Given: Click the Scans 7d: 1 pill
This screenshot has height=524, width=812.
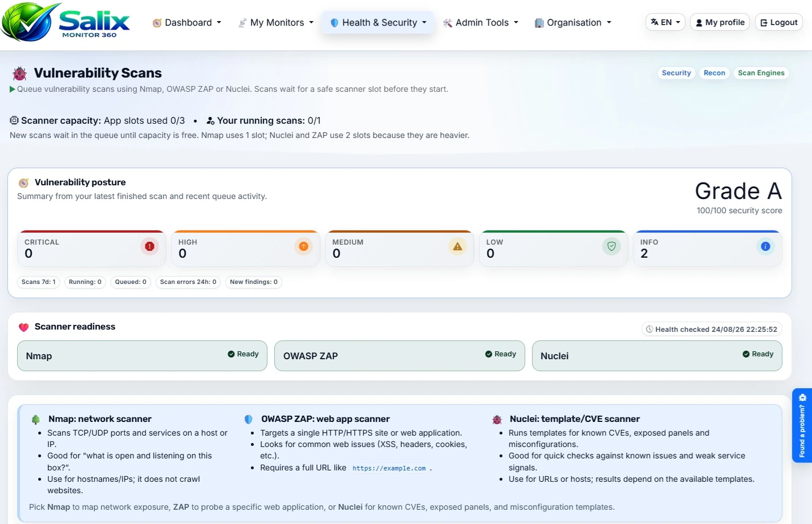Looking at the screenshot, I should 39,282.
